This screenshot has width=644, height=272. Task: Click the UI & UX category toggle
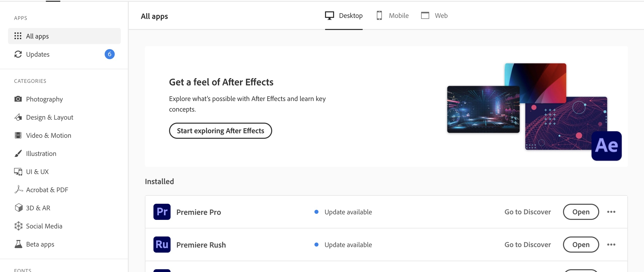[x=37, y=171]
